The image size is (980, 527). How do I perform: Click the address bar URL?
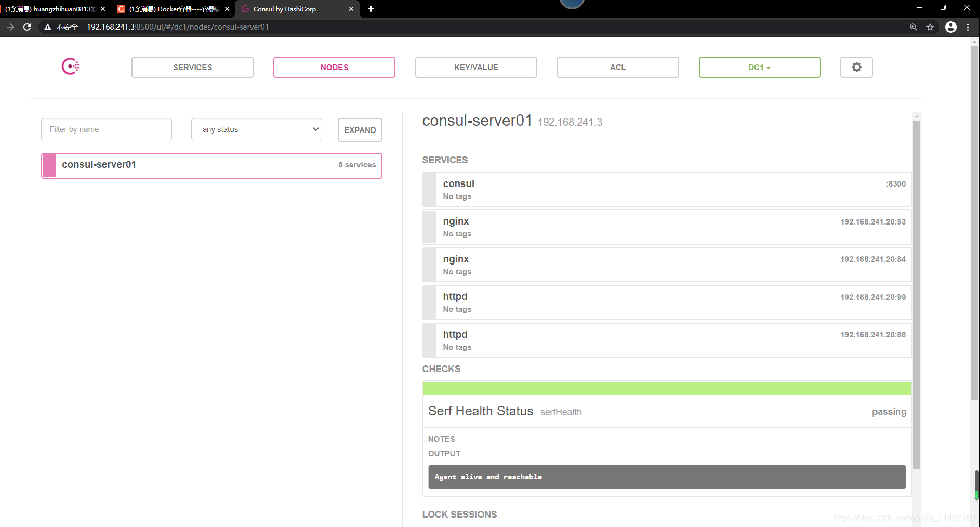(178, 27)
